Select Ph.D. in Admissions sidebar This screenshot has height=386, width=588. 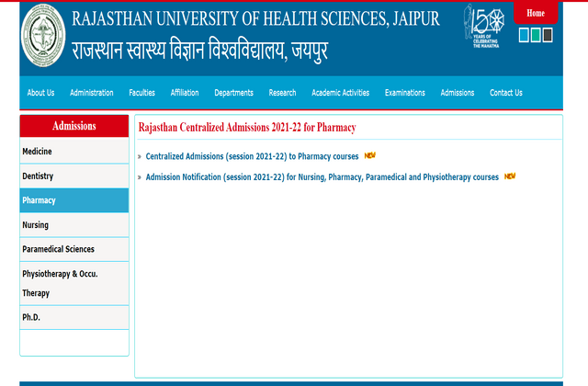74,317
